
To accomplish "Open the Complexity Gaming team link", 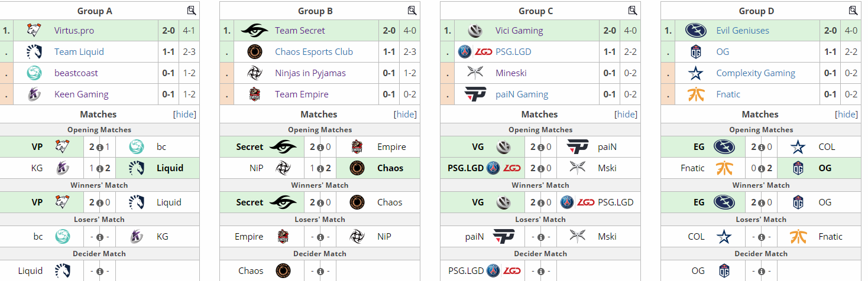I will [x=756, y=73].
